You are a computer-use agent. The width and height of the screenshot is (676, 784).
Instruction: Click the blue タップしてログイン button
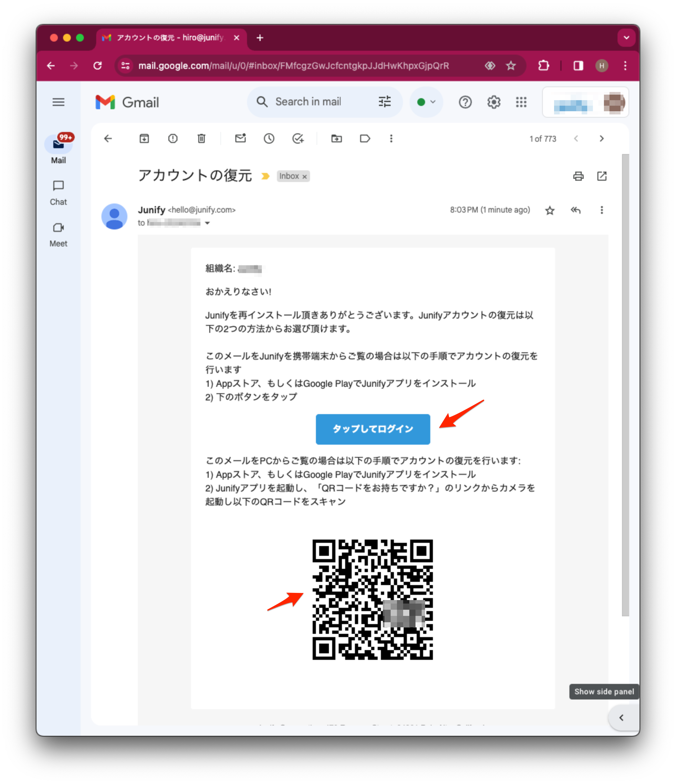[x=373, y=429]
